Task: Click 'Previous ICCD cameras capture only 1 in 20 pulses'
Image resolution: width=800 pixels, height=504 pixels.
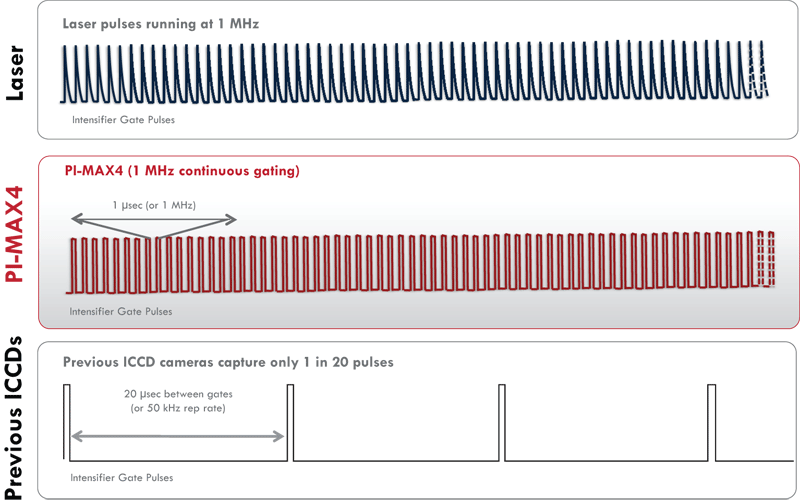Action: [228, 362]
